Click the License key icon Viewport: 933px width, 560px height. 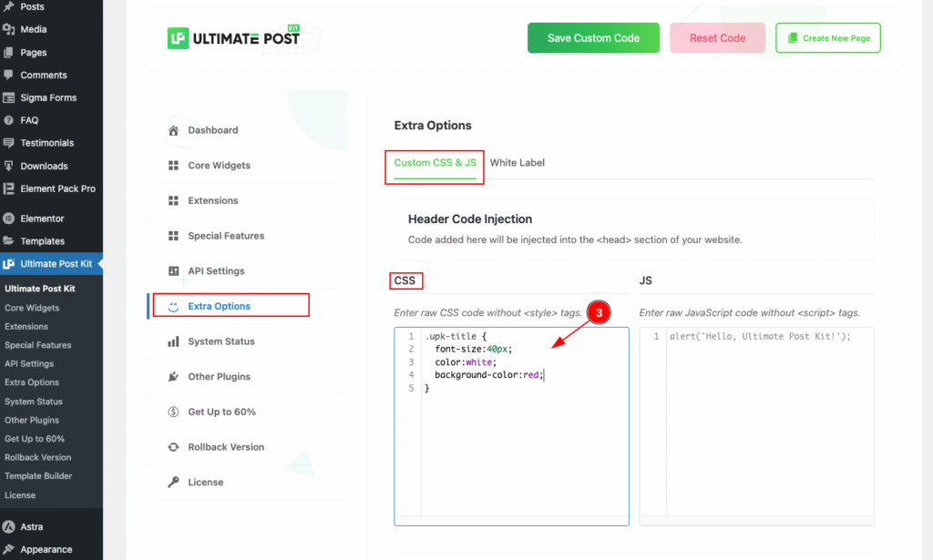[173, 482]
